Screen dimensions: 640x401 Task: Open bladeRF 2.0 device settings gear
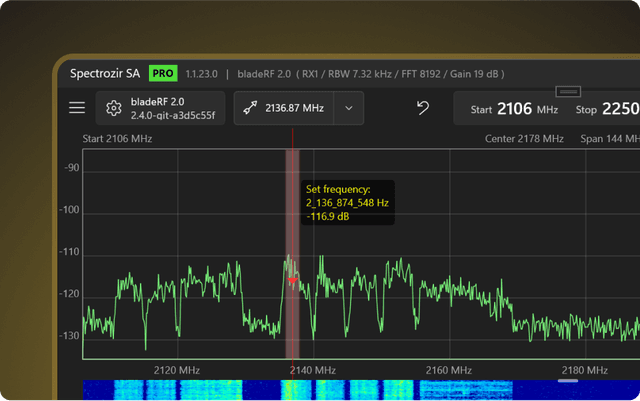tap(114, 108)
